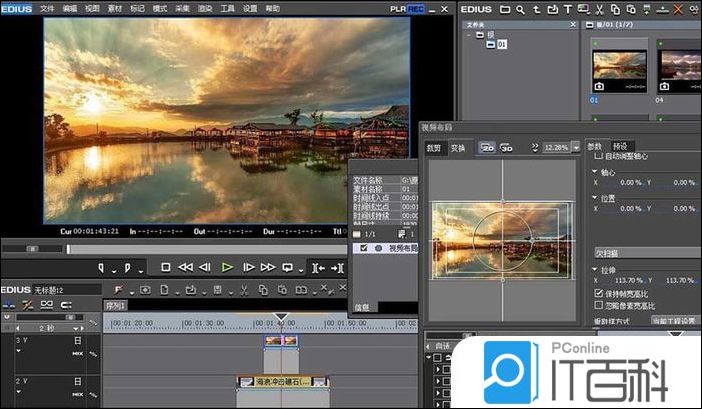Image resolution: width=702 pixels, height=409 pixels.
Task: Click the fast forward button in player
Action: (x=267, y=267)
